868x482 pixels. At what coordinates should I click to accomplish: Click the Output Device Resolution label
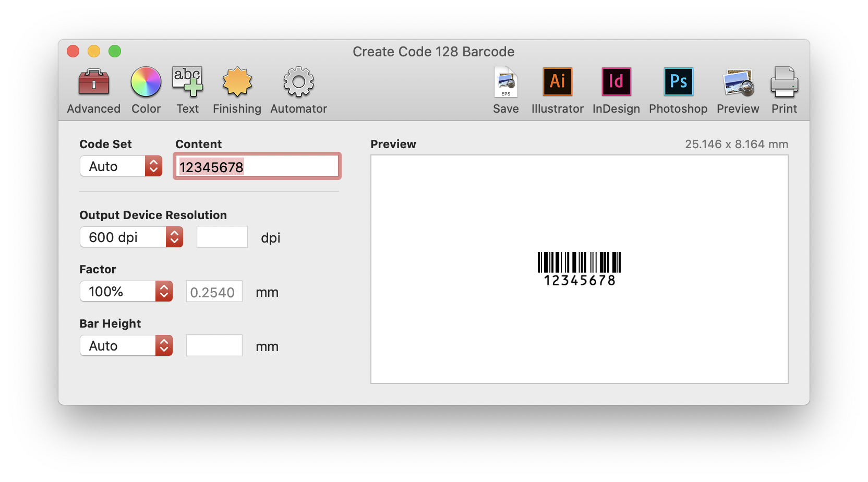click(x=153, y=215)
